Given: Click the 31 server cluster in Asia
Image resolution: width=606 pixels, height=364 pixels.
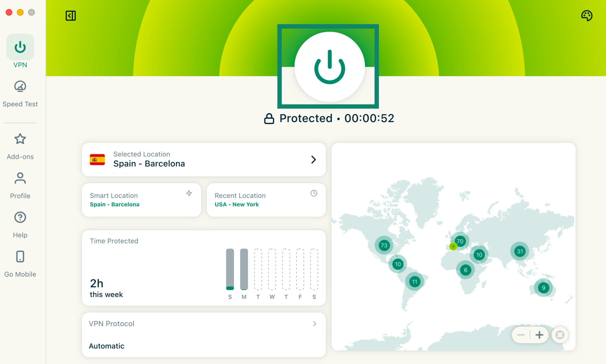Looking at the screenshot, I should [520, 251].
